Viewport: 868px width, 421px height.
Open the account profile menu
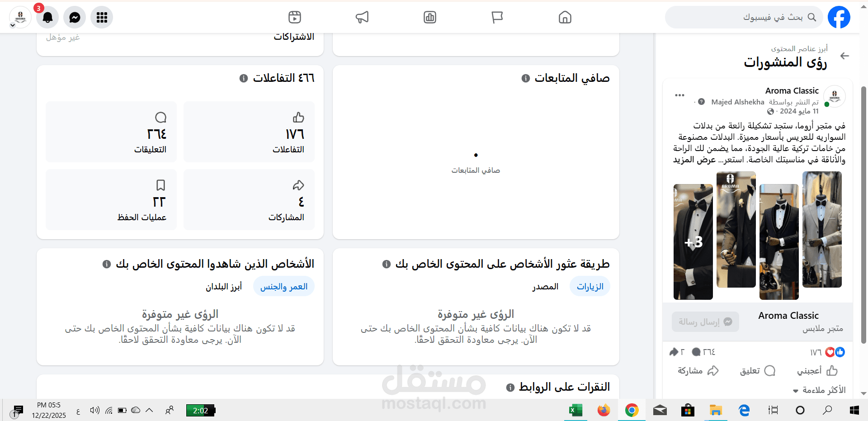[20, 17]
